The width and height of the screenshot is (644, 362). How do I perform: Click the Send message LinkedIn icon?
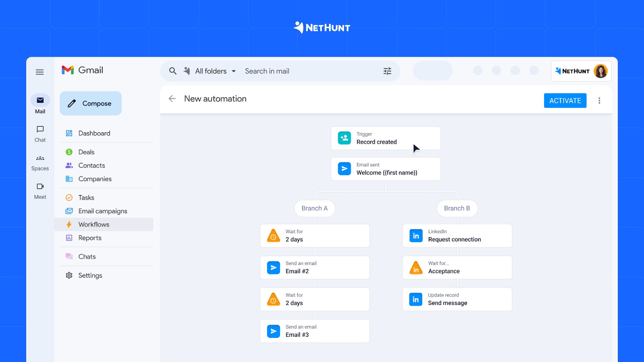[416, 299]
